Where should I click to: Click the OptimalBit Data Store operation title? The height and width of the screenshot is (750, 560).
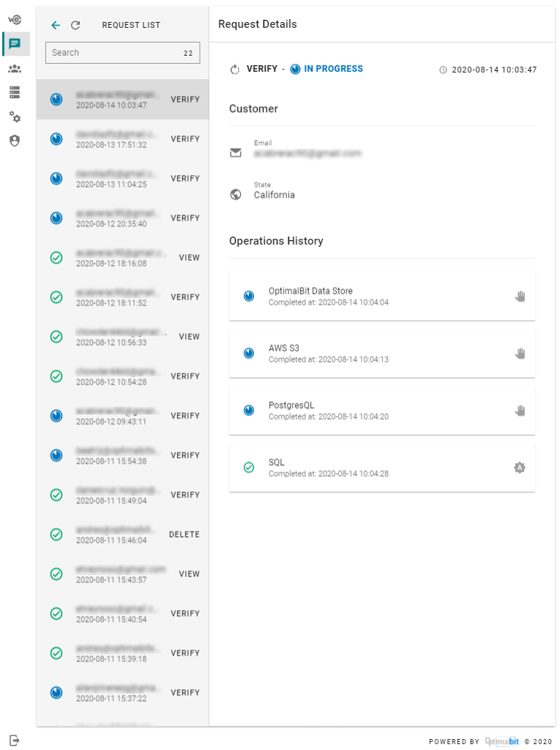[x=310, y=291]
